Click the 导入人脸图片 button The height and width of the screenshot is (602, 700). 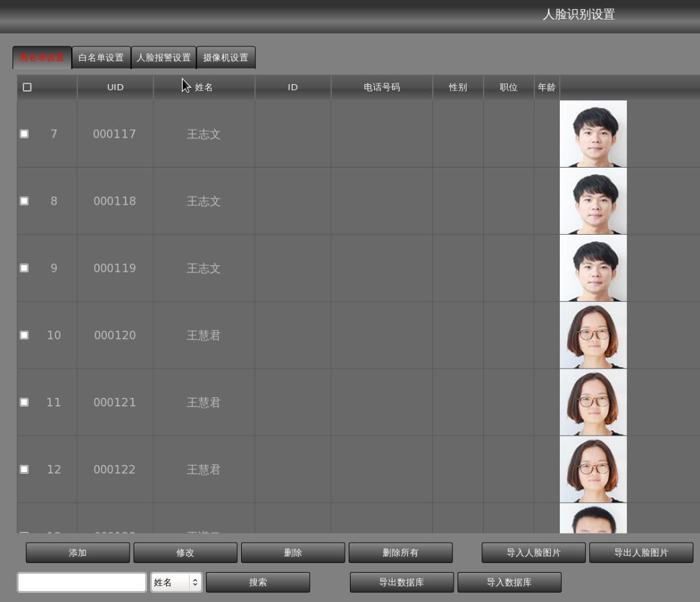pyautogui.click(x=533, y=553)
